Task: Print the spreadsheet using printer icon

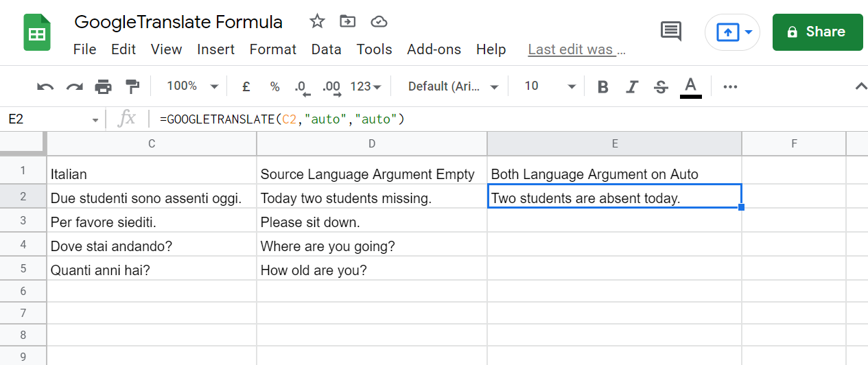Action: 103,86
